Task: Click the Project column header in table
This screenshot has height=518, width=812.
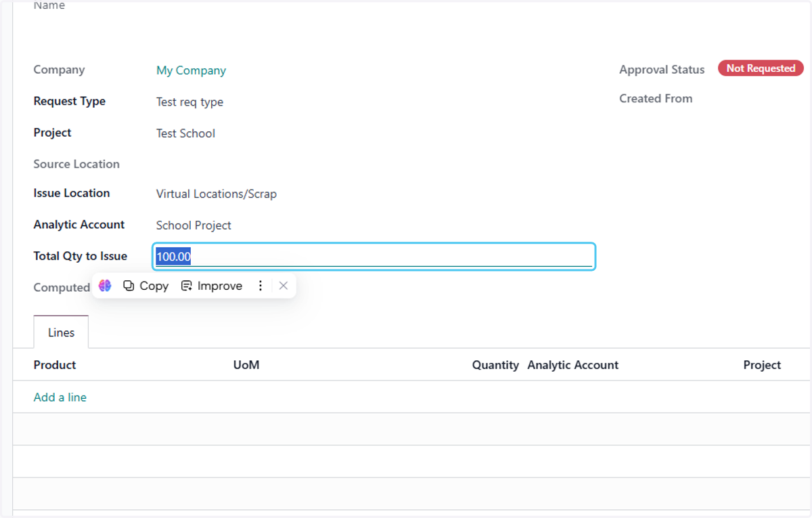Action: (762, 365)
